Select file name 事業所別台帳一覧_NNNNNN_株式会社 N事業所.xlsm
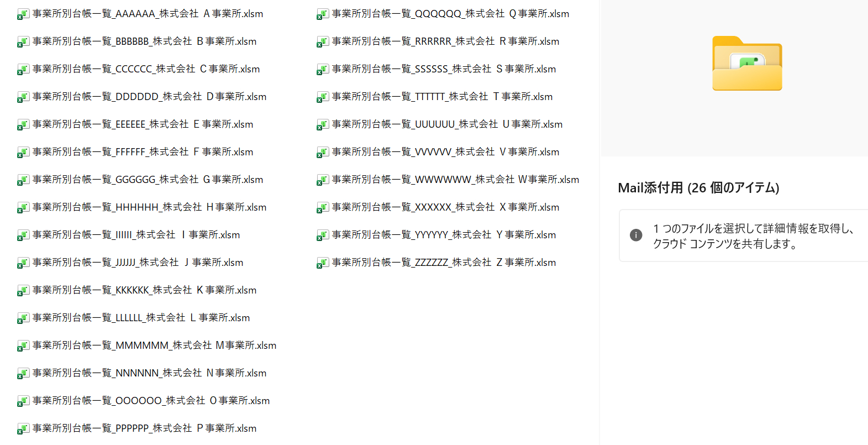The width and height of the screenshot is (868, 445). point(149,373)
